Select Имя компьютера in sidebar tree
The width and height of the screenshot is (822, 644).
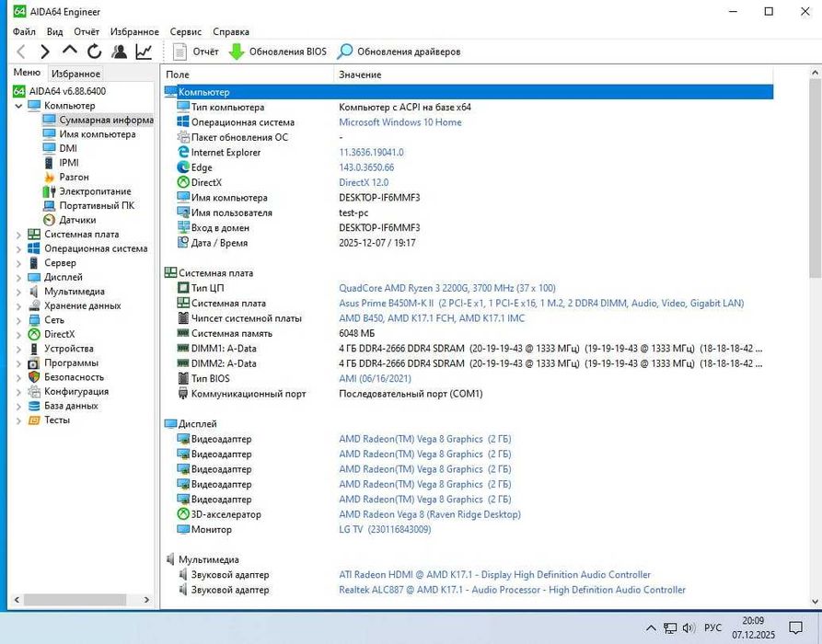(x=98, y=134)
